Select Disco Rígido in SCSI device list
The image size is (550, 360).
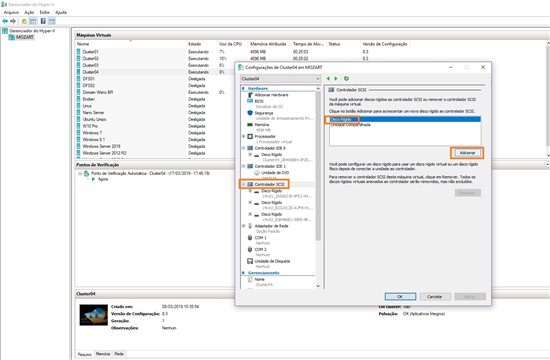click(x=405, y=120)
